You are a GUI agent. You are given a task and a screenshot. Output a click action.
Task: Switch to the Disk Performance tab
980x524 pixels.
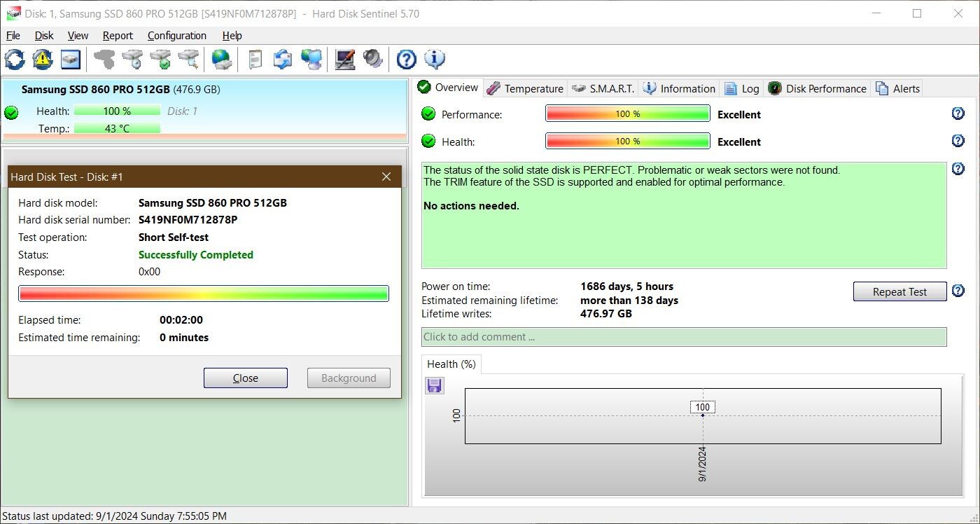pyautogui.click(x=818, y=88)
